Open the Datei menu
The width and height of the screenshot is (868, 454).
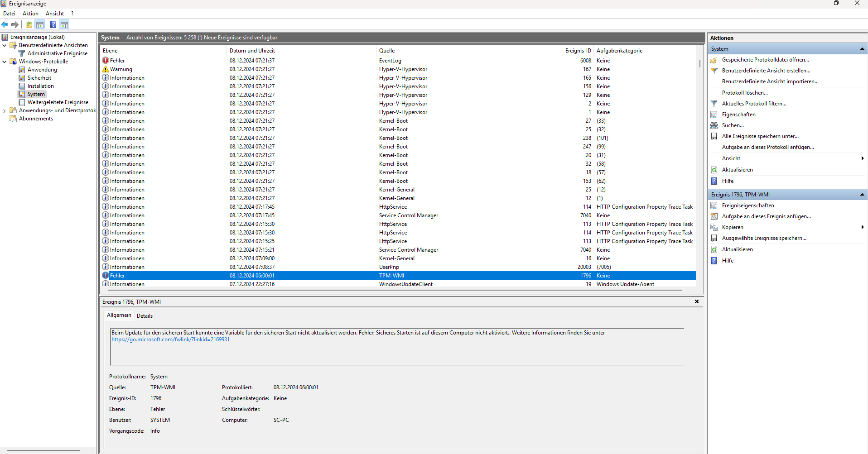click(x=9, y=14)
